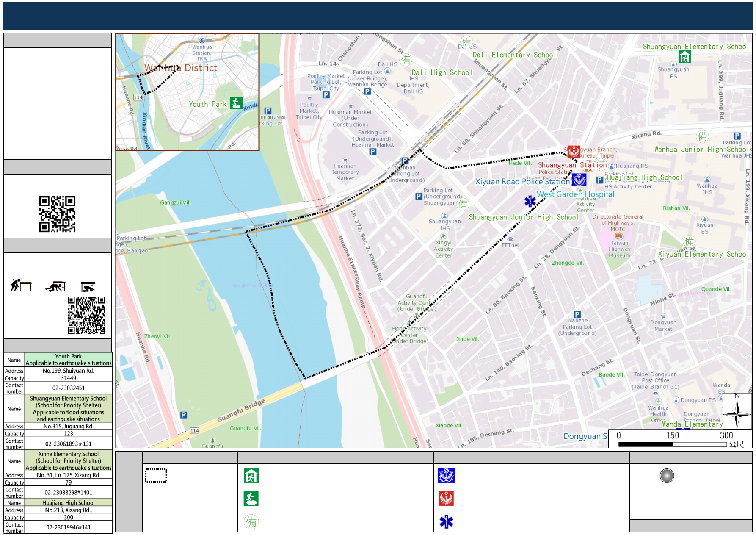Select 'Xinhe Elementary School' name cell
The height and width of the screenshot is (535, 756).
(x=69, y=461)
